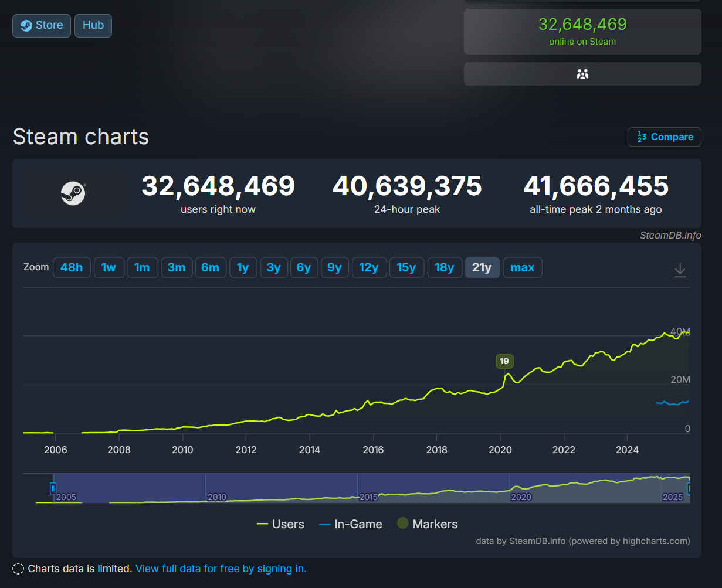Click the SteamDB.info credit text

[x=670, y=236]
